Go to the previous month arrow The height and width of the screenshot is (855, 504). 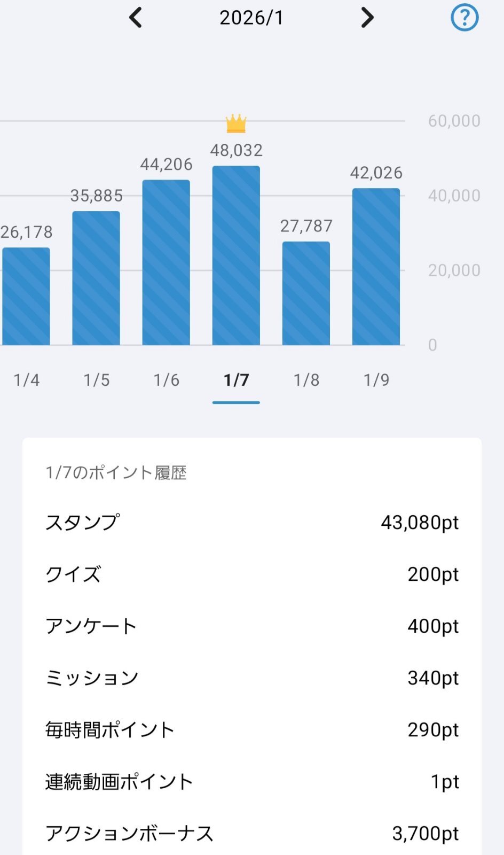coord(136,18)
